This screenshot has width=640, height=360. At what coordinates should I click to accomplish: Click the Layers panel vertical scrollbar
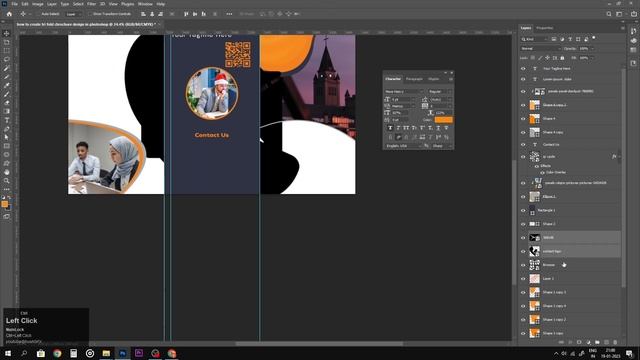(x=623, y=178)
